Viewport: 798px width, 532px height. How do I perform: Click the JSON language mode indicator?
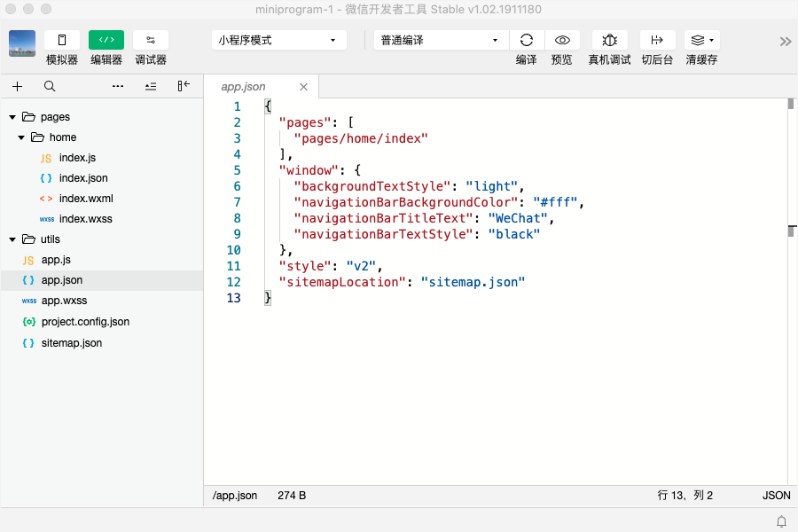click(x=776, y=496)
